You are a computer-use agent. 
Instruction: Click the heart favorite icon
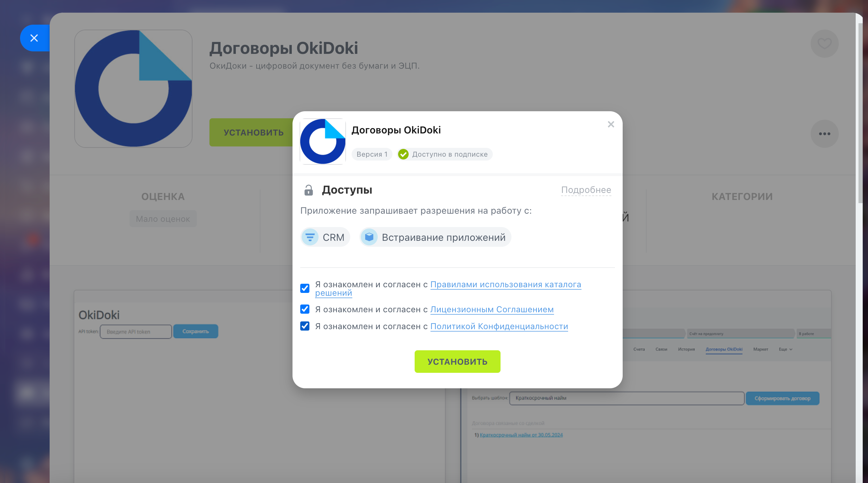click(x=824, y=44)
